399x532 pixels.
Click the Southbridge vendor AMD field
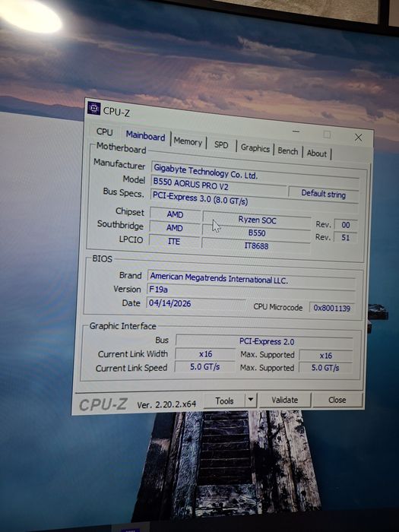click(x=174, y=228)
